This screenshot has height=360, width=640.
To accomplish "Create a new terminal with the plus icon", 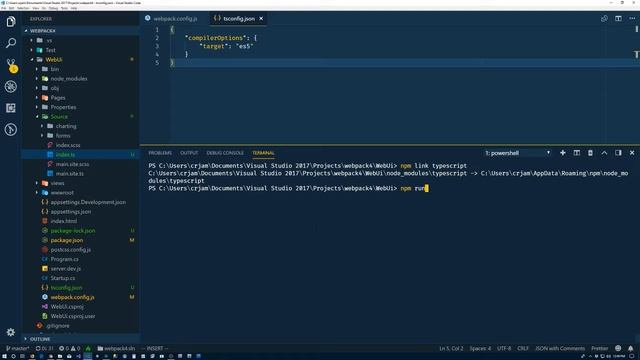I will pos(563,153).
